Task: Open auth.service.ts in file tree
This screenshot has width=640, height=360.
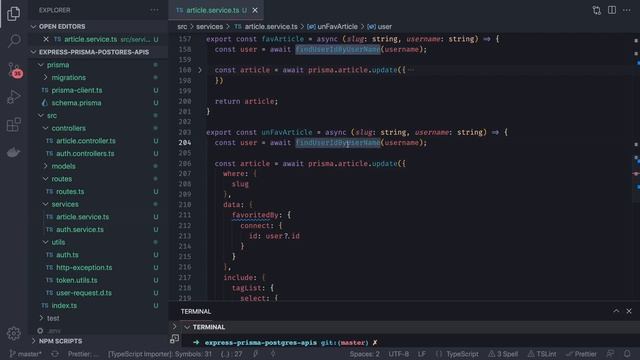Action: [80, 229]
